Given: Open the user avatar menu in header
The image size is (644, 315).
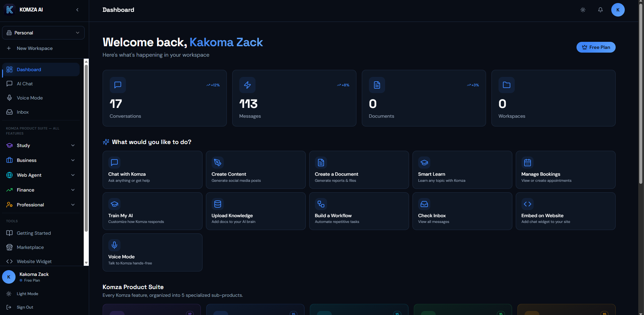Looking at the screenshot, I should [x=618, y=10].
